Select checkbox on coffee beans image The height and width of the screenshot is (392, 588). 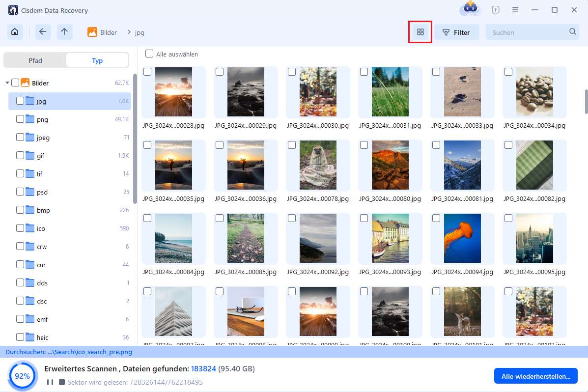pyautogui.click(x=508, y=72)
